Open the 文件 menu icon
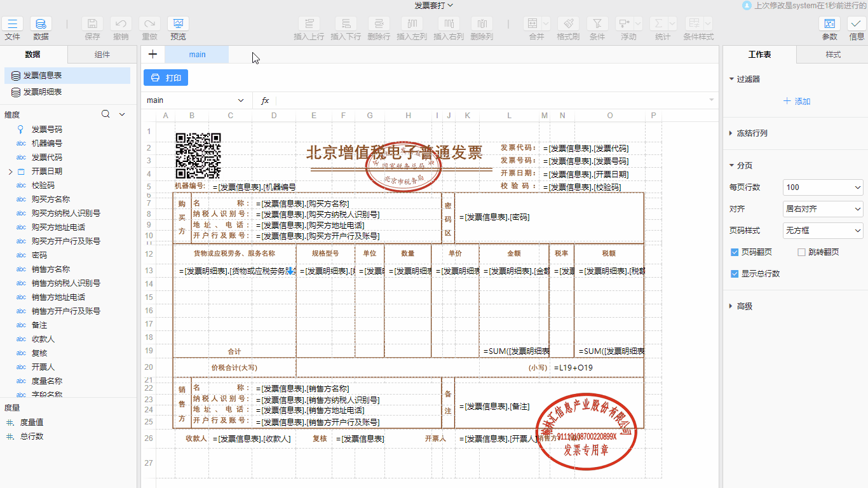Image resolution: width=868 pixels, height=488 pixels. [12, 24]
